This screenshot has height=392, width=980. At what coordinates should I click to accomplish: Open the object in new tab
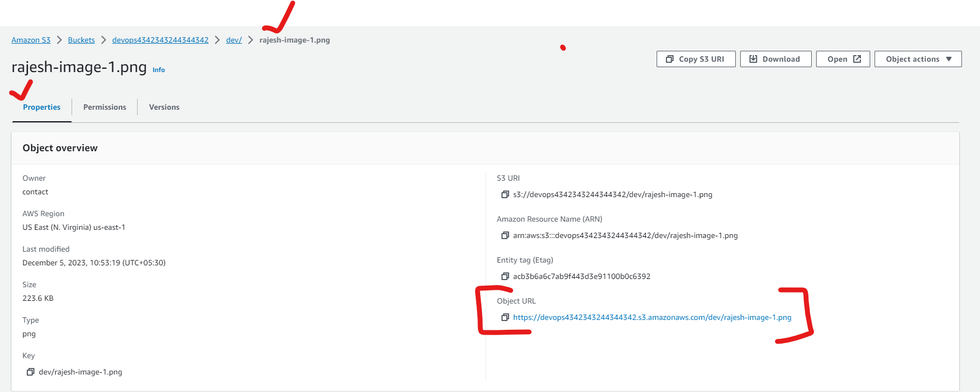point(843,59)
